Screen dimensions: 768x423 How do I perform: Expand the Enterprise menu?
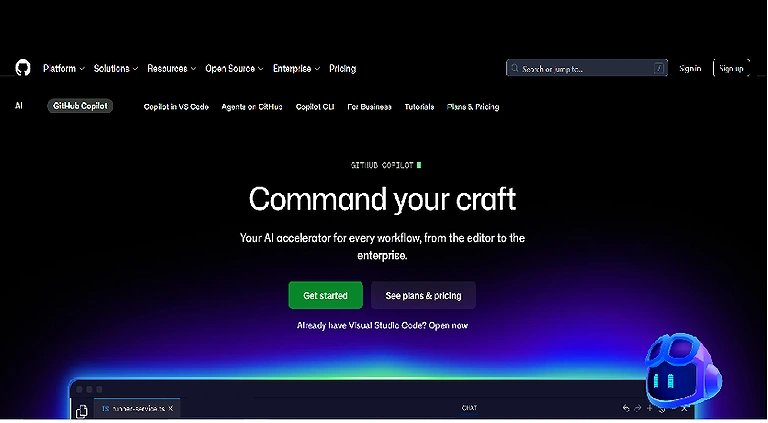296,69
